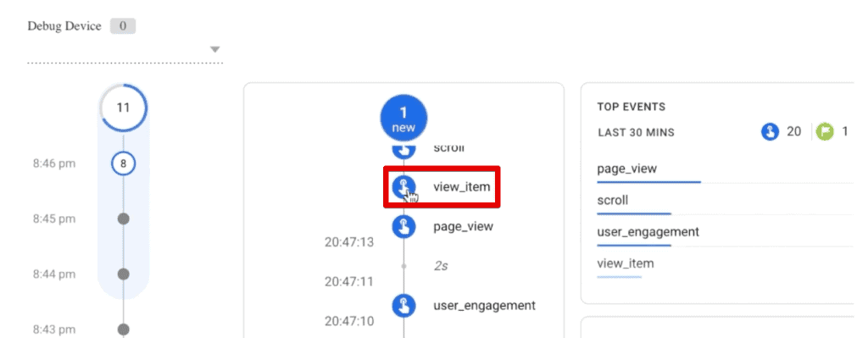
Task: Click the 20:47:13 timestamp
Action: pos(349,242)
